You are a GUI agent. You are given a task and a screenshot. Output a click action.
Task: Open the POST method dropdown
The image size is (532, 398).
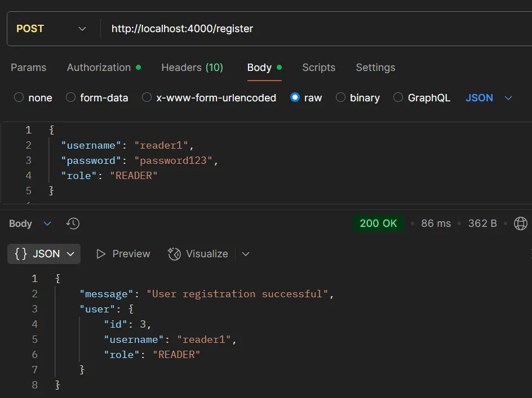[82, 28]
